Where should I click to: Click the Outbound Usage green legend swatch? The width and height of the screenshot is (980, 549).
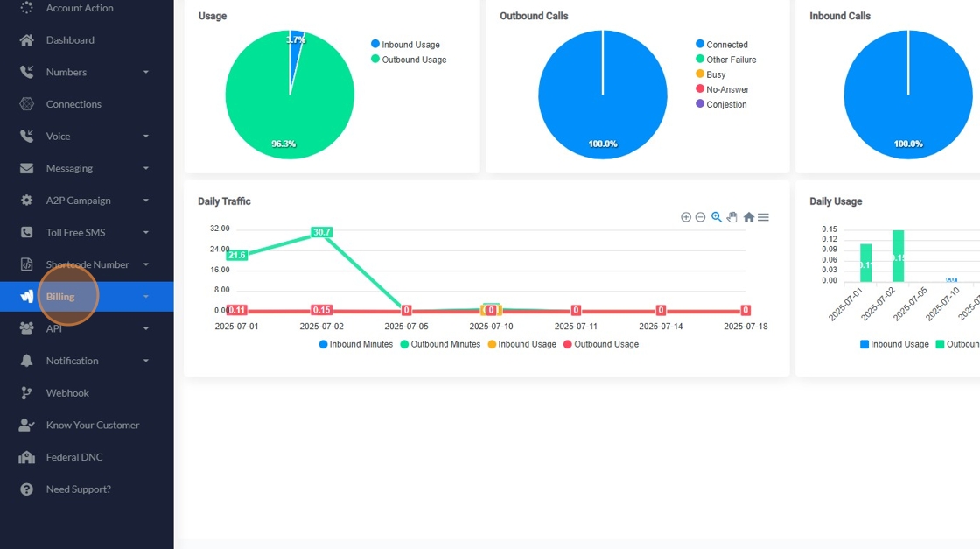375,59
